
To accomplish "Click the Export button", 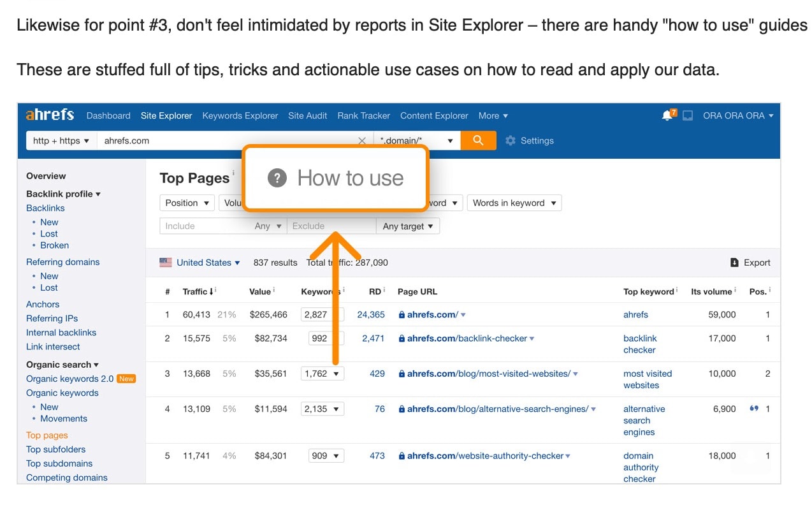I will tap(750, 263).
